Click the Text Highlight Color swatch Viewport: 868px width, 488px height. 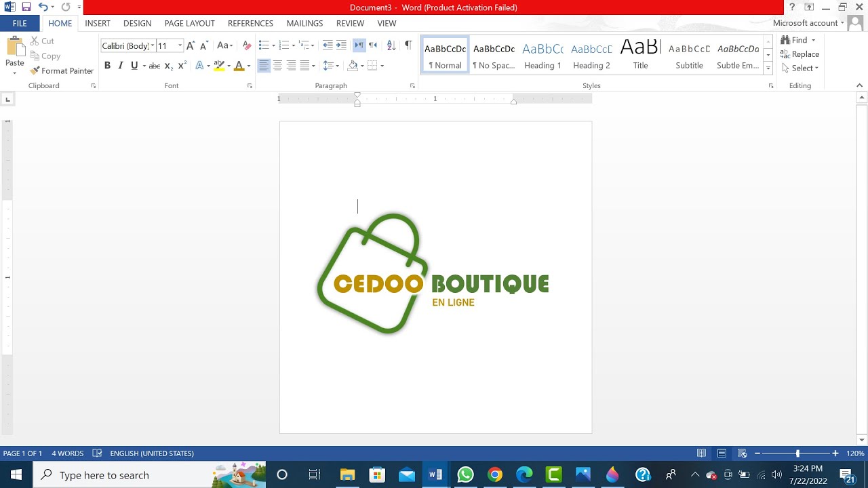[218, 66]
